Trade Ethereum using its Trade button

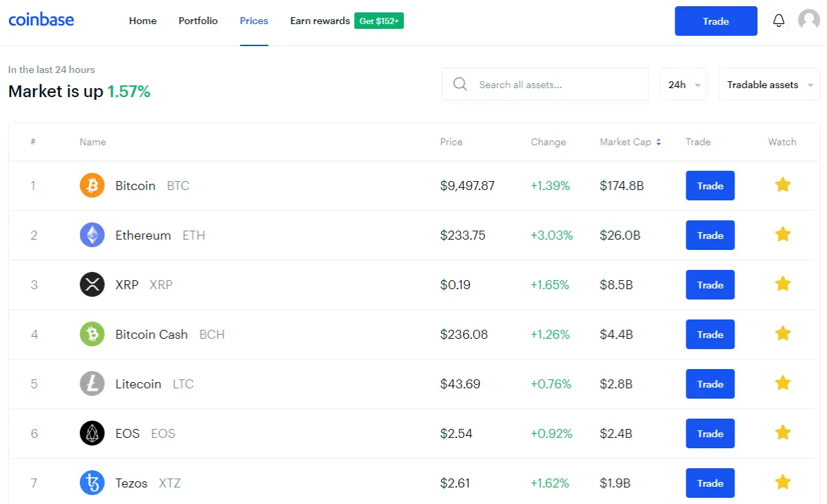tap(710, 235)
